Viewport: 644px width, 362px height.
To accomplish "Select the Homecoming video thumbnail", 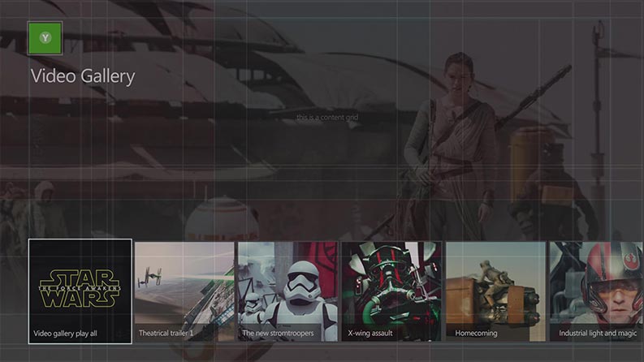I will [x=495, y=284].
